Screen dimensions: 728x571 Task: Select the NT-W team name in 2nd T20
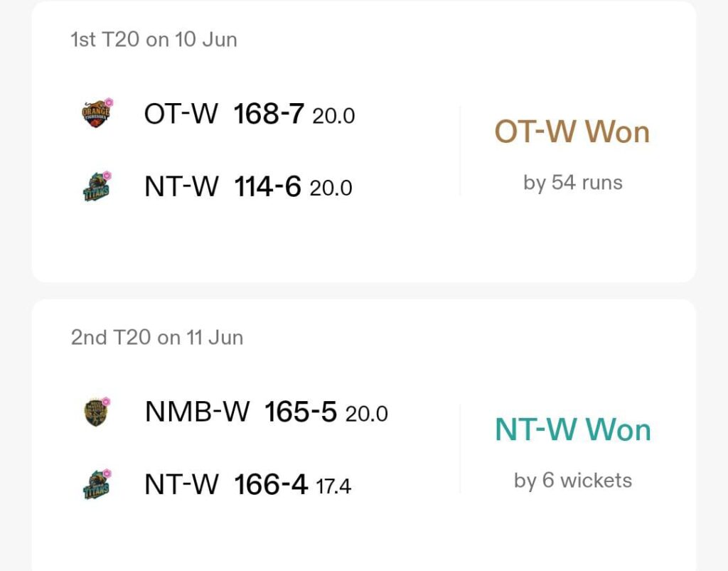pyautogui.click(x=181, y=485)
